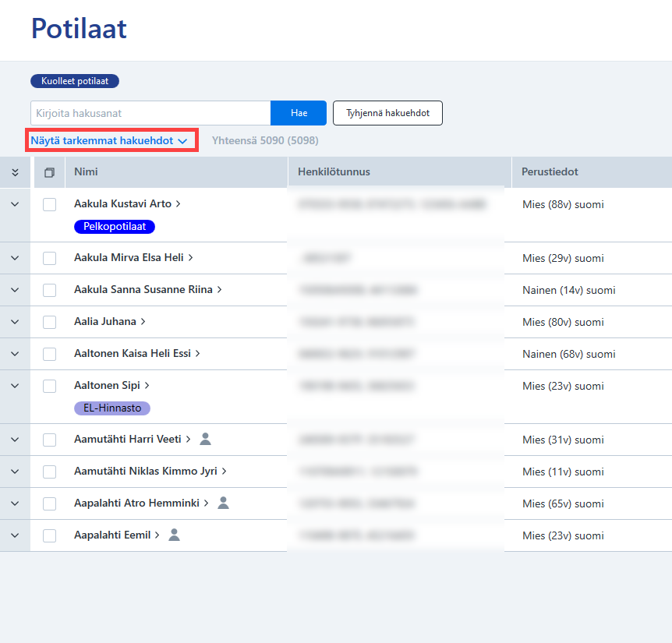The height and width of the screenshot is (643, 672).
Task: Open patient Aalia Juhana
Action: [x=110, y=321]
